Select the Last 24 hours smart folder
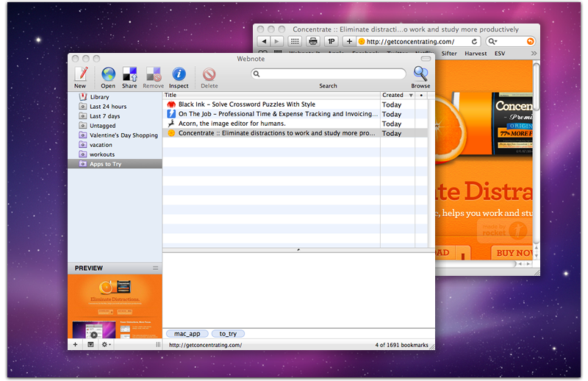 coord(115,107)
